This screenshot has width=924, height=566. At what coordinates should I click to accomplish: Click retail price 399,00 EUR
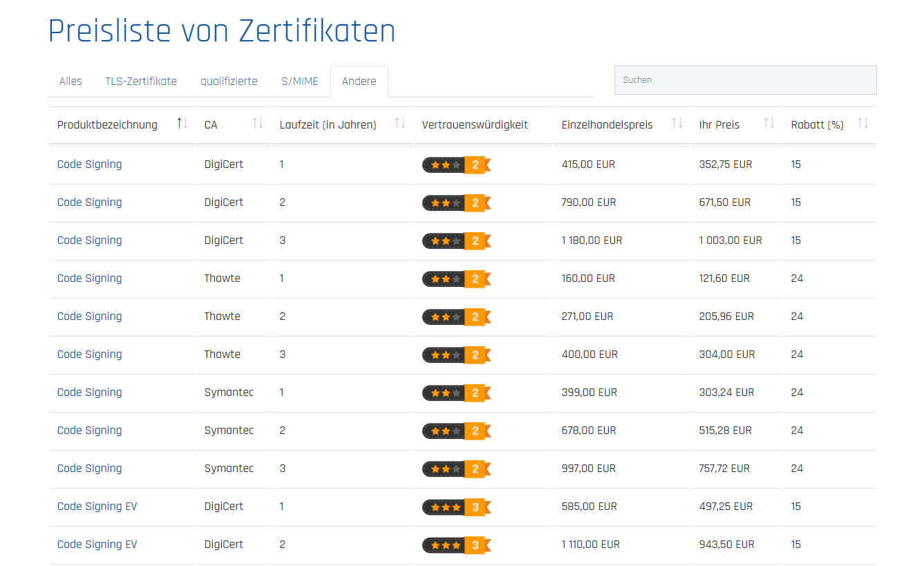pyautogui.click(x=590, y=393)
